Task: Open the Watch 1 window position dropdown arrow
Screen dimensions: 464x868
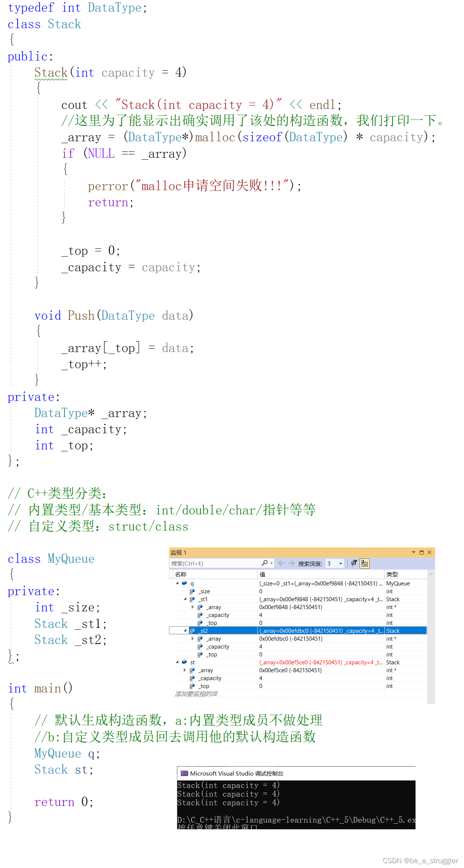Action: click(413, 552)
